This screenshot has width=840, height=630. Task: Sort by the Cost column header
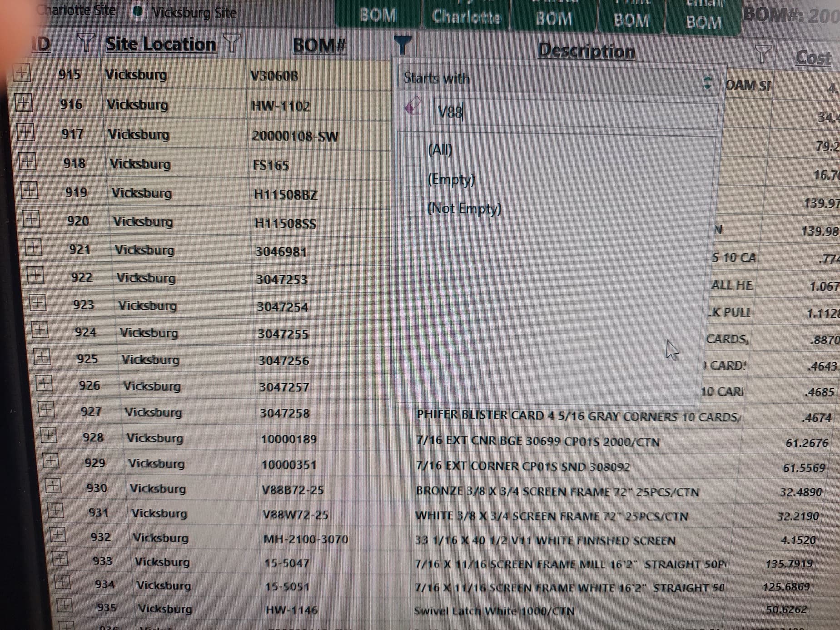814,58
